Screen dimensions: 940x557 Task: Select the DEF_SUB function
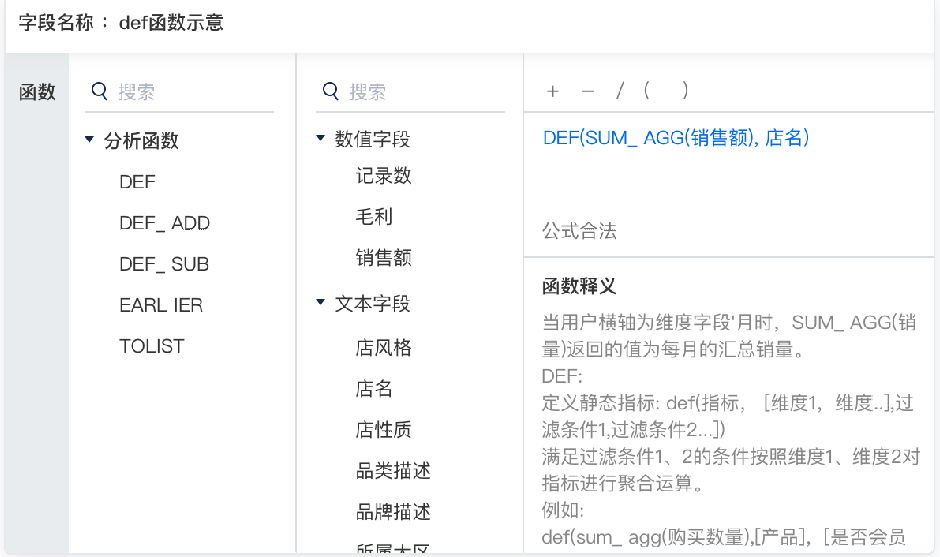coord(164,264)
